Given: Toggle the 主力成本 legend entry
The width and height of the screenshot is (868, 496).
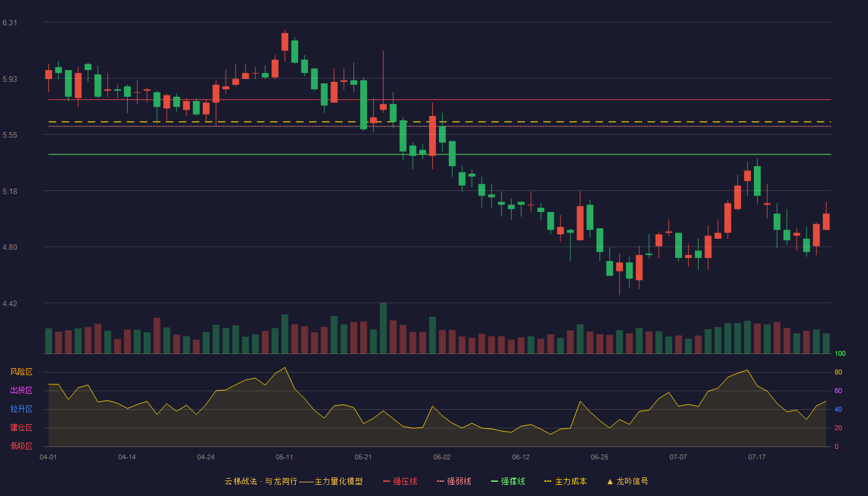Looking at the screenshot, I should 565,481.
